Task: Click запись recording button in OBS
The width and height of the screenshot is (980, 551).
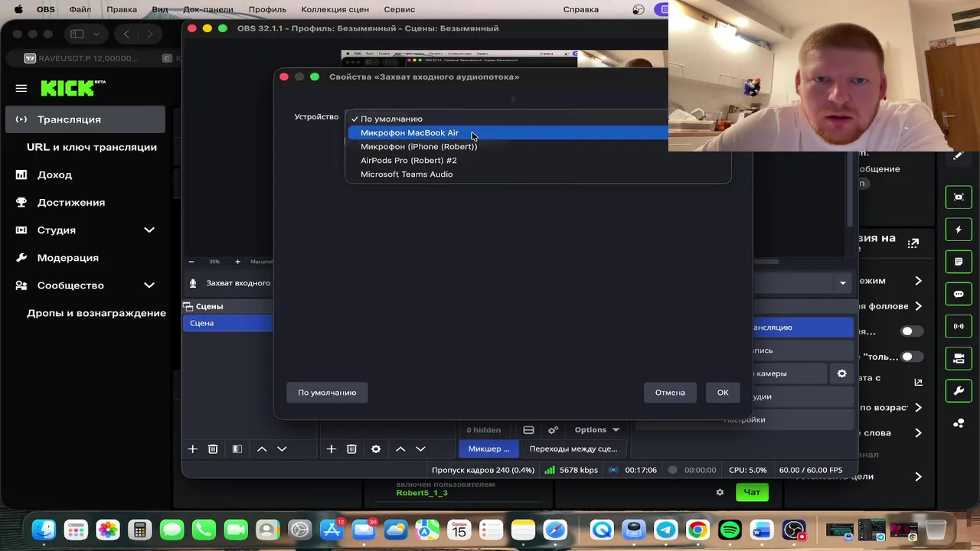Action: coord(803,350)
